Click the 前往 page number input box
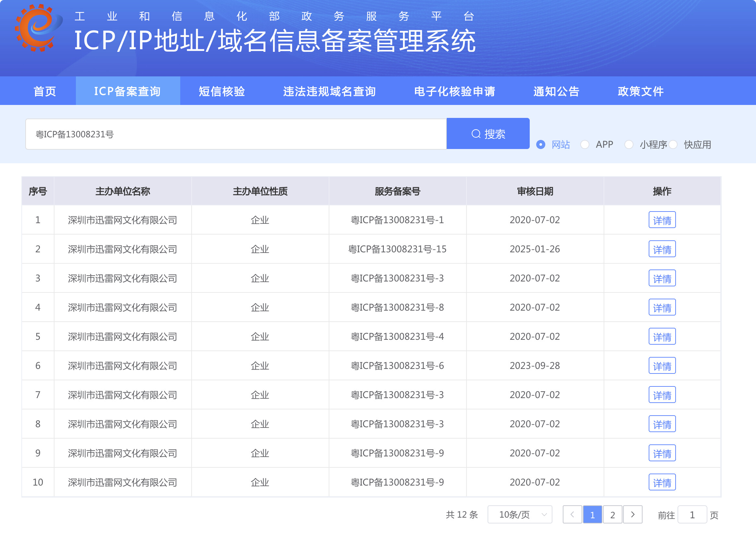 (x=692, y=514)
